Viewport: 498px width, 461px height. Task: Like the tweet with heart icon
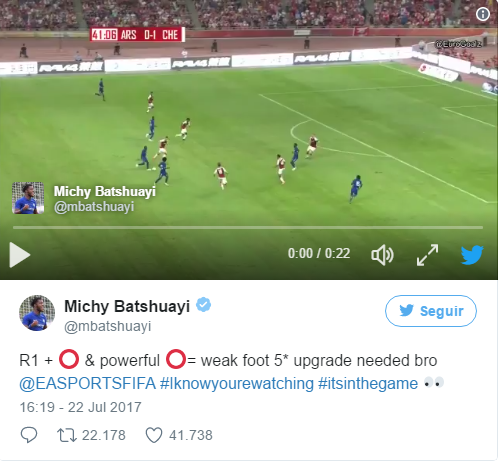[x=154, y=435]
